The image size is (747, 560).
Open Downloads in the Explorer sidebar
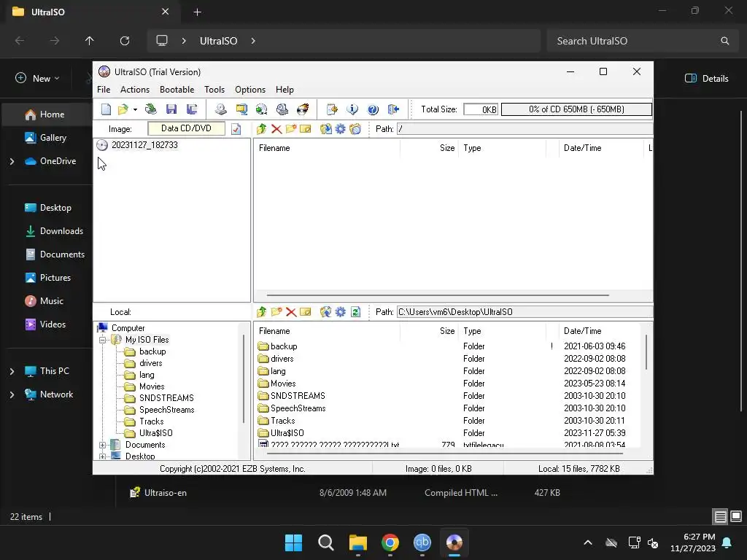55,231
